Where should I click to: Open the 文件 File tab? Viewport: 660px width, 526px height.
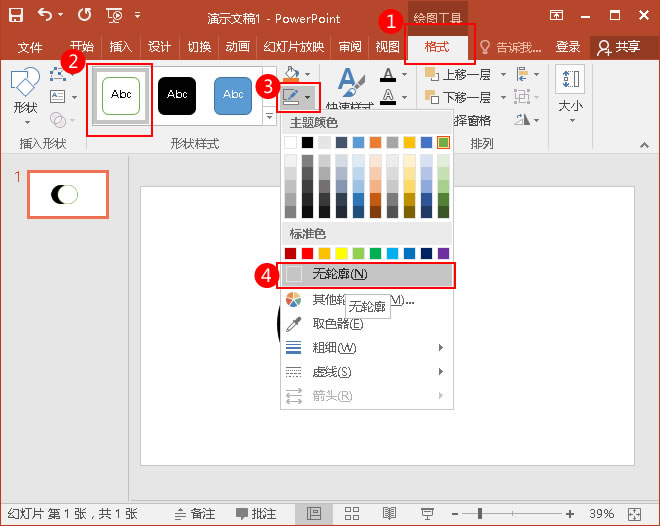coord(30,47)
